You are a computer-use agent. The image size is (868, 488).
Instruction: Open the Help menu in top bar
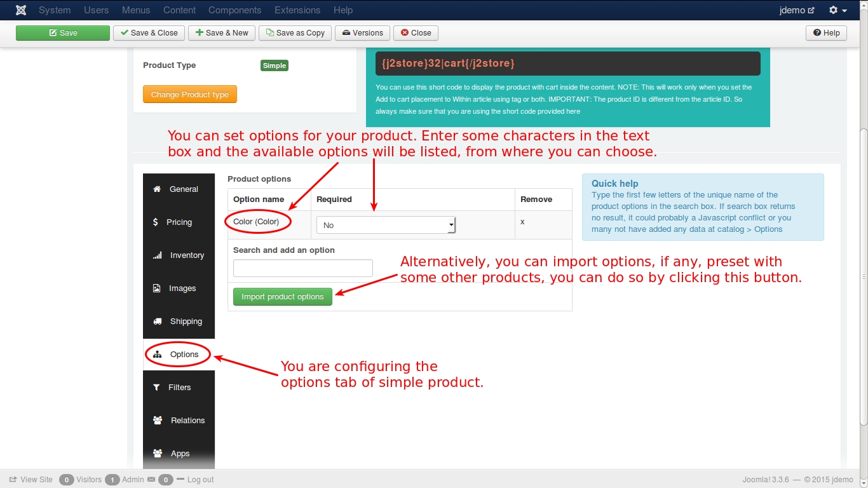click(x=343, y=10)
